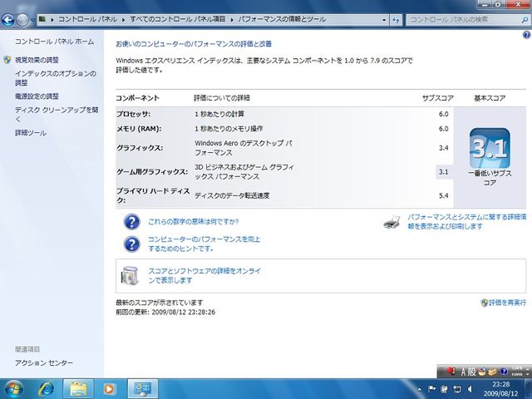Viewport: 532px width, 399px height.
Task: Select パフォーマンスの情報とツール breadcrumb
Action: [282, 19]
